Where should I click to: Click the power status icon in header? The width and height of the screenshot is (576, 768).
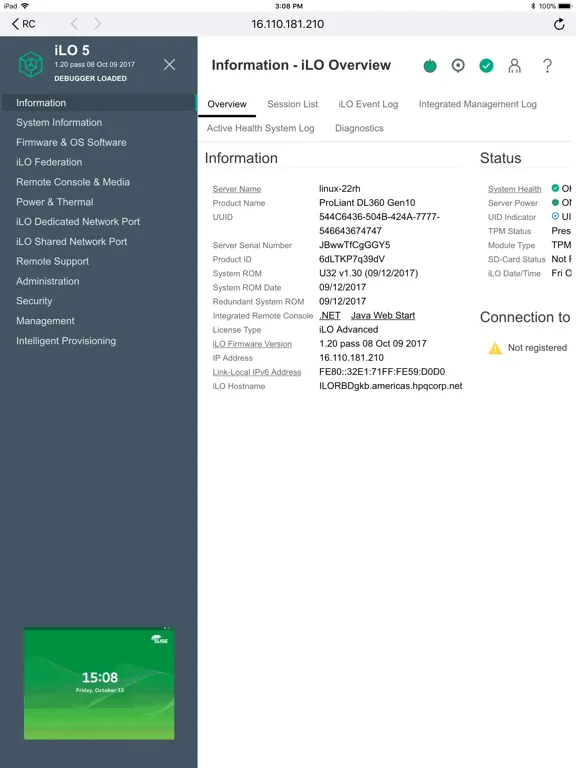coord(430,65)
